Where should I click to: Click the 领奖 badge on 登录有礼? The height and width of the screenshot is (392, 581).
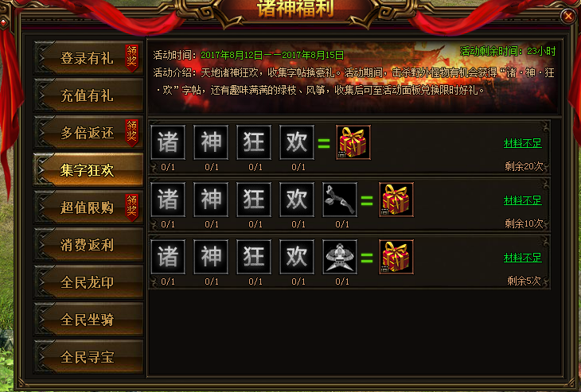pos(131,57)
